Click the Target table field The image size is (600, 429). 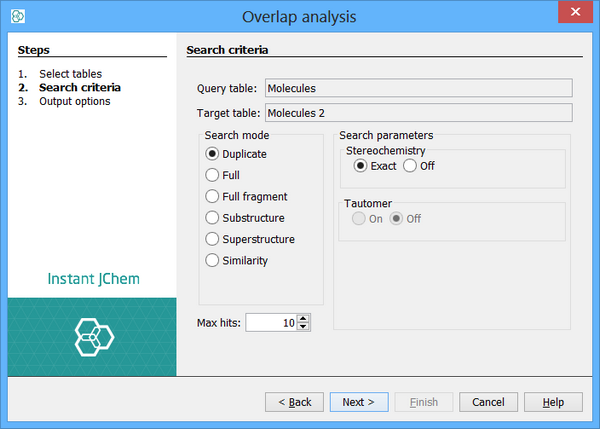[x=417, y=113]
